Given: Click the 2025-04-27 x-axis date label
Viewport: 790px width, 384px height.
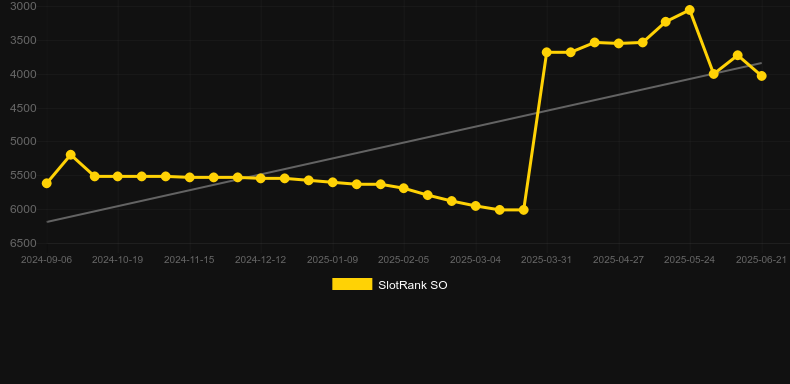Looking at the screenshot, I should (618, 260).
